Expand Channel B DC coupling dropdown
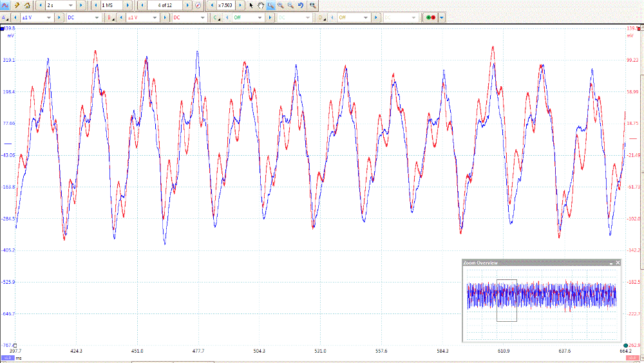 tap(202, 17)
